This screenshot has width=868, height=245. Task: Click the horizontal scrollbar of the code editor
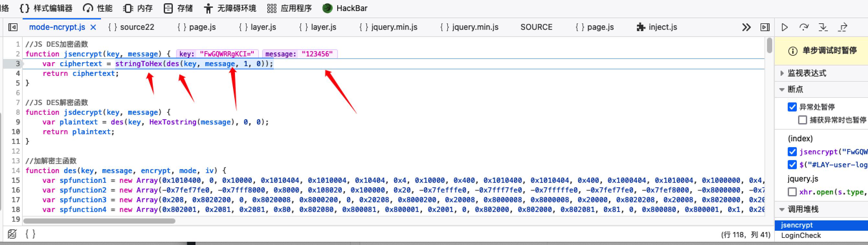(99, 221)
